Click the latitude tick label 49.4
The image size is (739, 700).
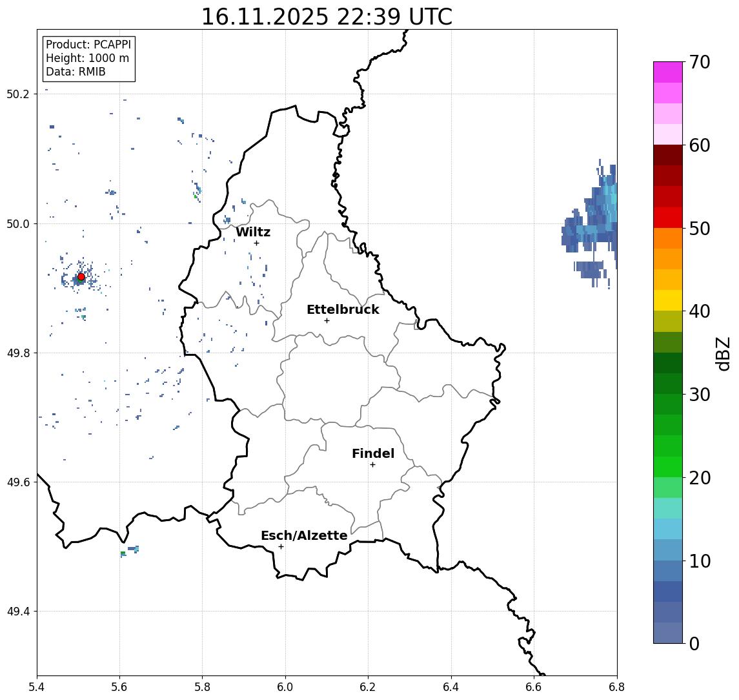tap(18, 612)
